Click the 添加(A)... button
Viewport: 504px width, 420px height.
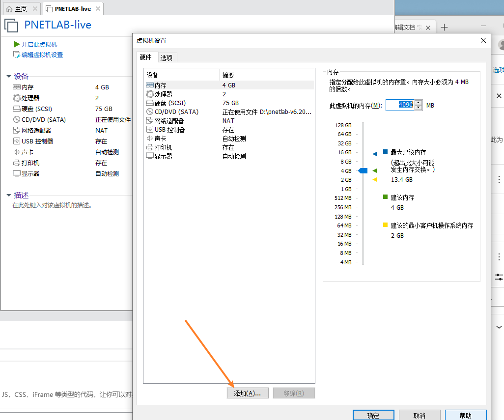coord(248,393)
